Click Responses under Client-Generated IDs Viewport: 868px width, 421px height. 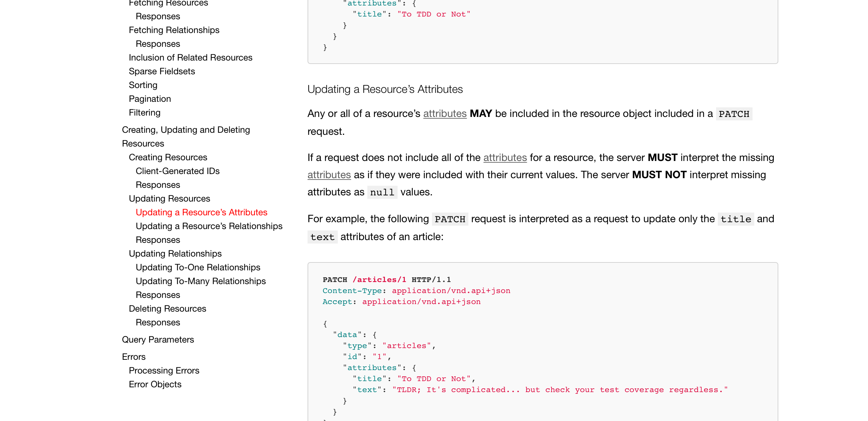(x=158, y=185)
